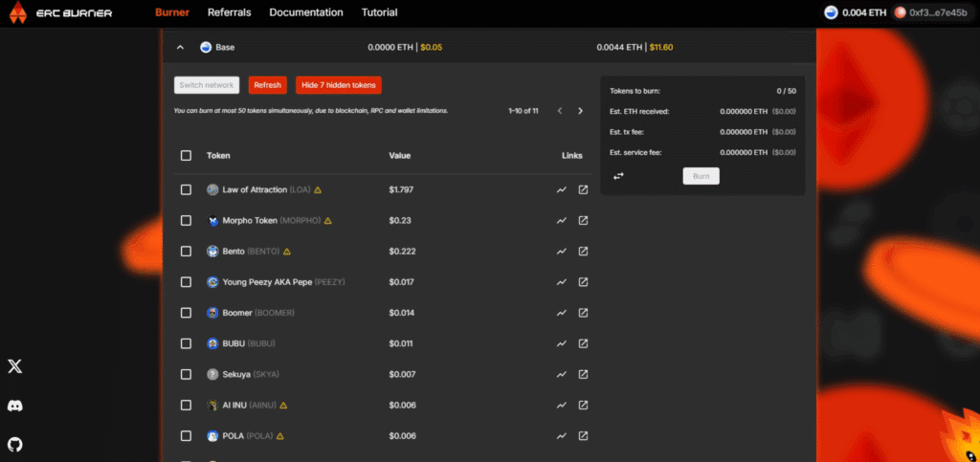Viewport: 980px width, 462px height.
Task: Open the Discord social link
Action: pos(15,406)
